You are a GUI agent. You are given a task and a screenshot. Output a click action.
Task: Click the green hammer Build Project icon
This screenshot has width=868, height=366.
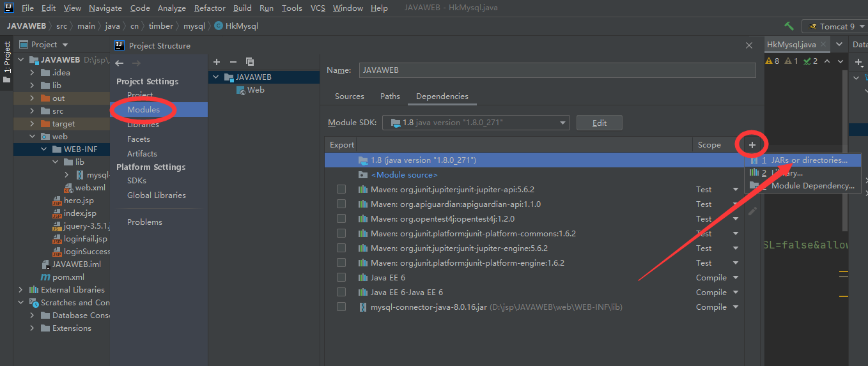789,26
